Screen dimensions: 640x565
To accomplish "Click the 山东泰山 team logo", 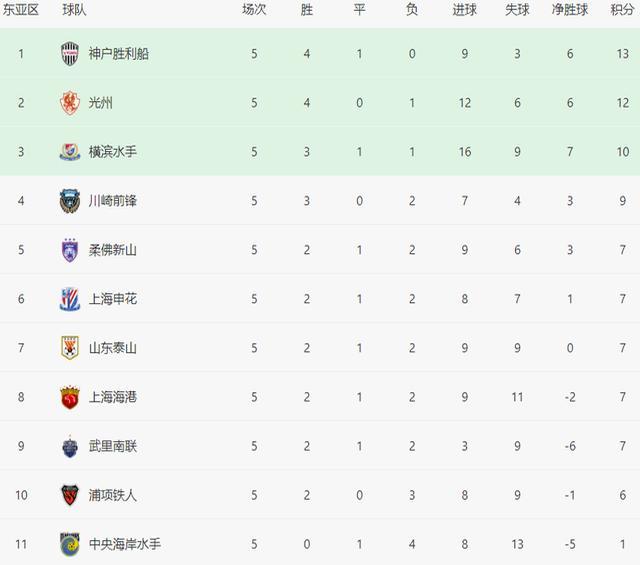I will [x=70, y=348].
